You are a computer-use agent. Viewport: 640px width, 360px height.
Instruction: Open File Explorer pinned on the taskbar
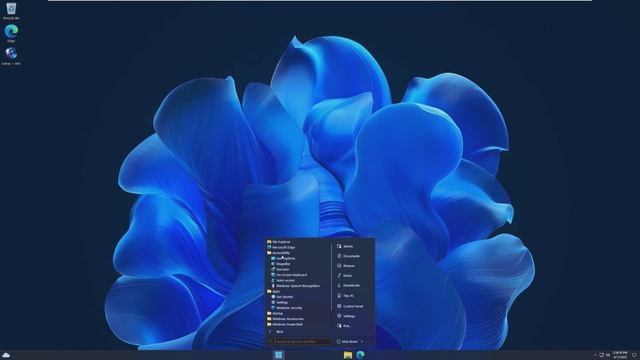tap(348, 355)
